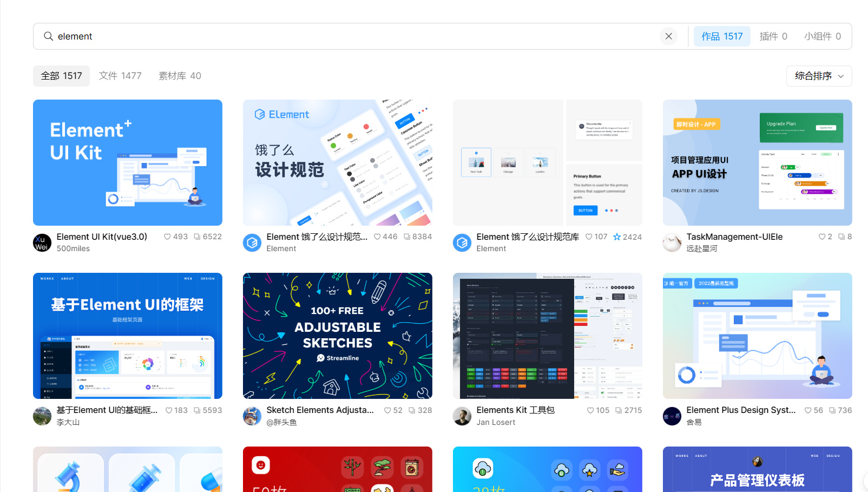
Task: Open author name 舍易
Action: (x=694, y=422)
